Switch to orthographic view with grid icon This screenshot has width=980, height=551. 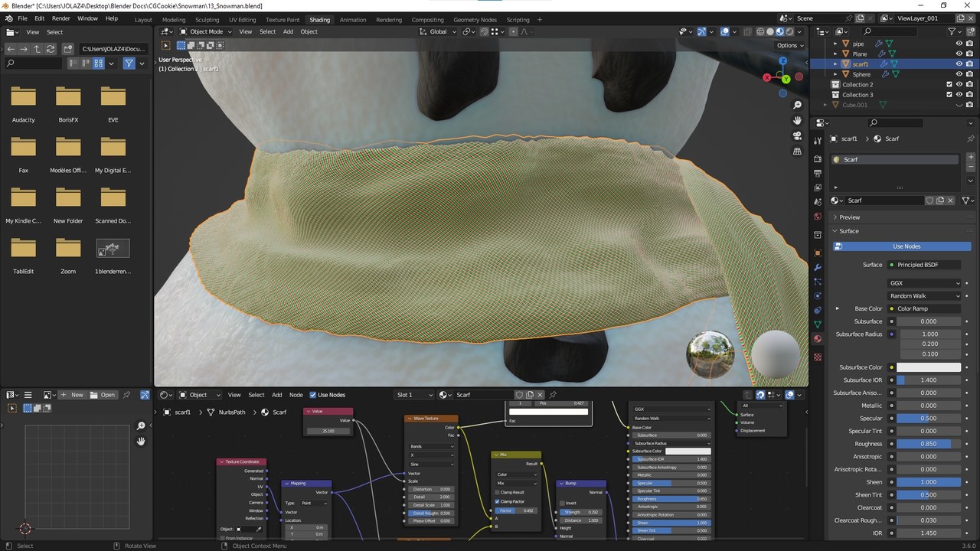[x=797, y=152]
